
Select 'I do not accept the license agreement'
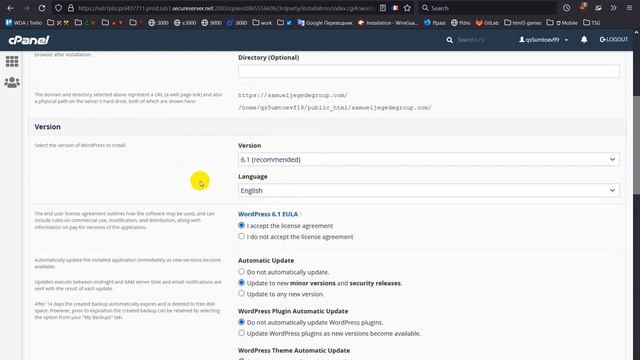click(242, 236)
